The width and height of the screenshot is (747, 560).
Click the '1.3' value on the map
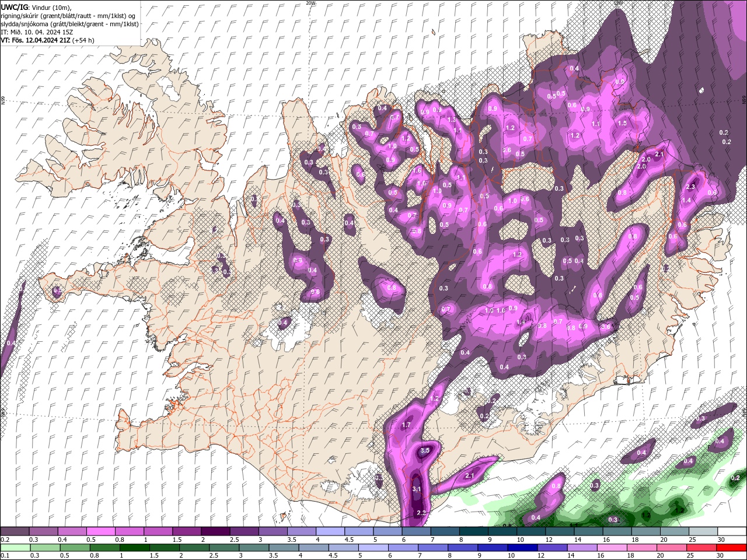(x=451, y=119)
